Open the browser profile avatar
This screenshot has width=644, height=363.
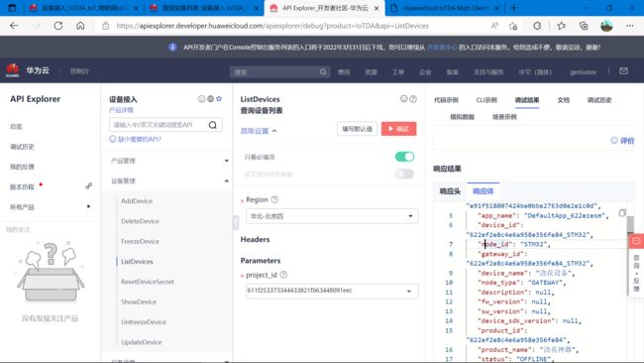click(606, 26)
